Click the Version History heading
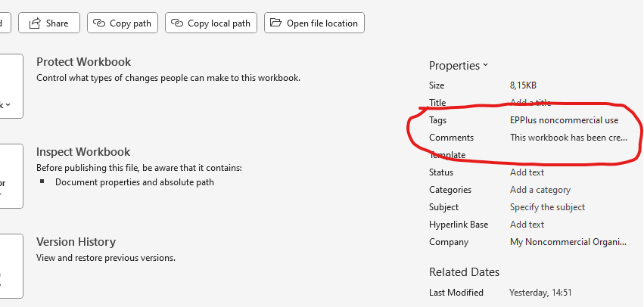Image resolution: width=644 pixels, height=307 pixels. (x=76, y=242)
